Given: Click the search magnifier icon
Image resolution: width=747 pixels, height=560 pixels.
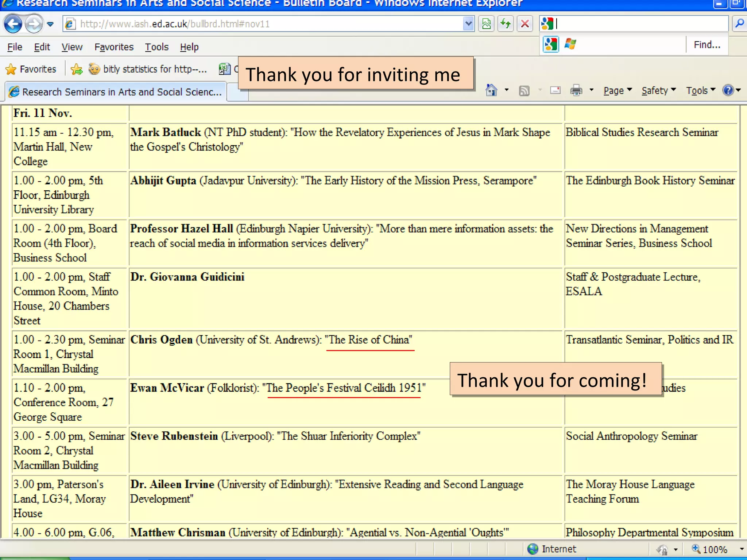Looking at the screenshot, I should pos(739,24).
